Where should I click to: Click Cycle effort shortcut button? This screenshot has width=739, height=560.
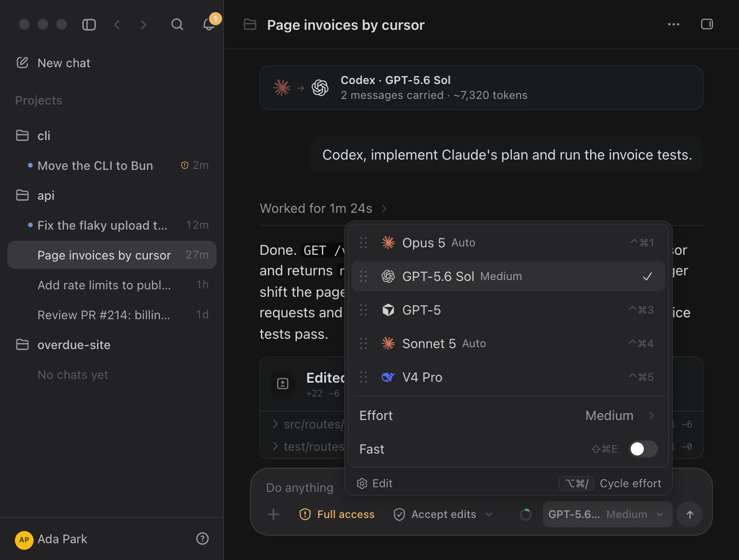pos(610,483)
